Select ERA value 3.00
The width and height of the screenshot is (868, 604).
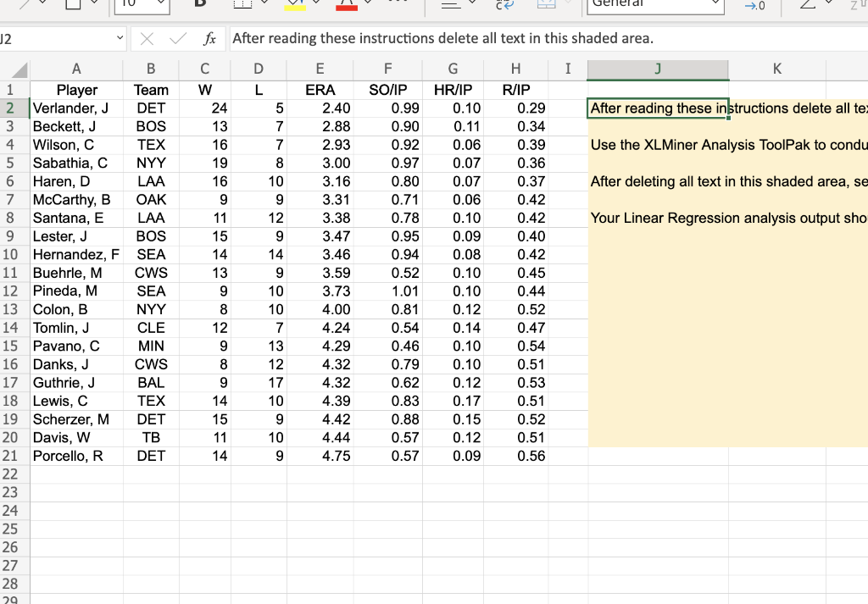320,163
